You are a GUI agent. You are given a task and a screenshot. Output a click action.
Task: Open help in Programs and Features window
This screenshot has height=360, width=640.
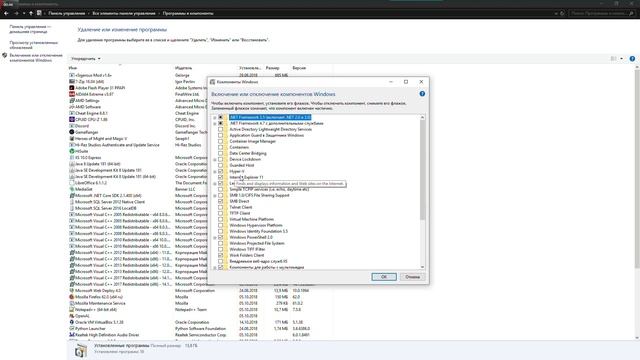(632, 59)
